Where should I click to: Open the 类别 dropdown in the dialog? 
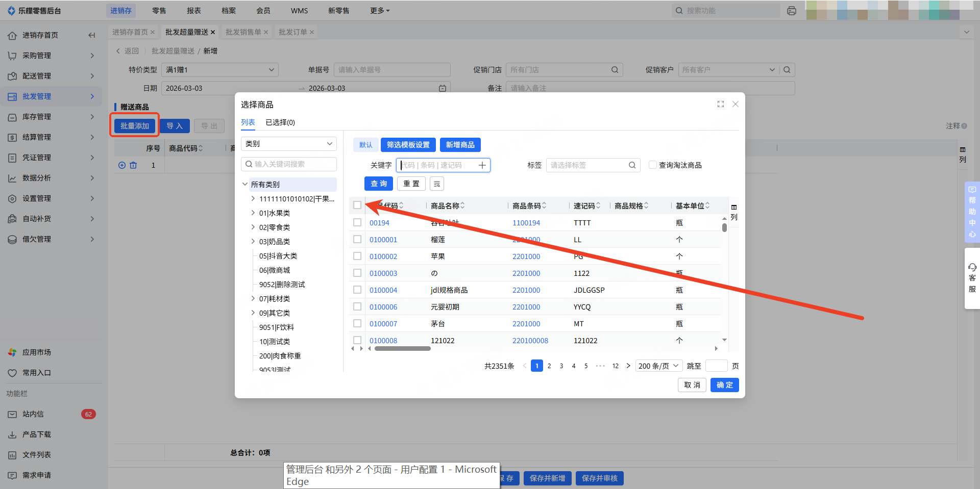click(288, 144)
